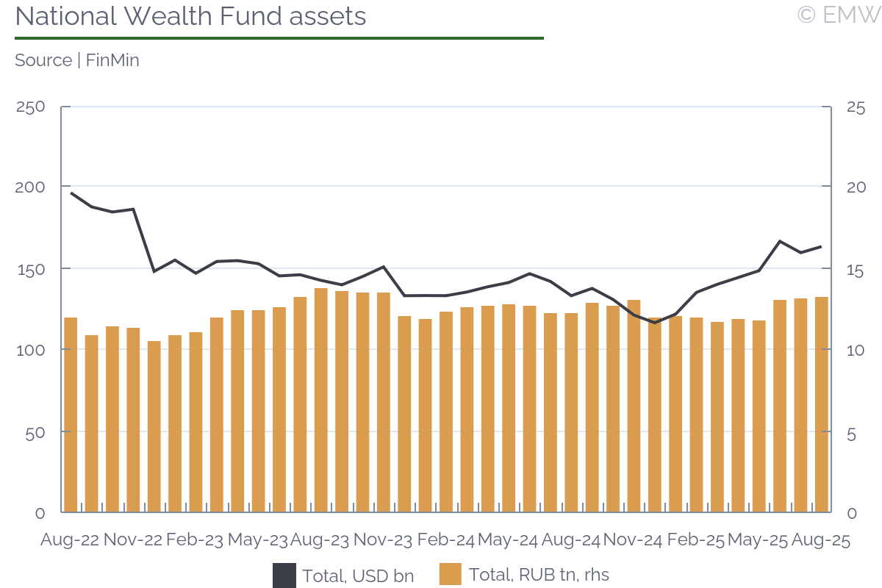Click the USD line start at Aug-22

click(x=71, y=193)
